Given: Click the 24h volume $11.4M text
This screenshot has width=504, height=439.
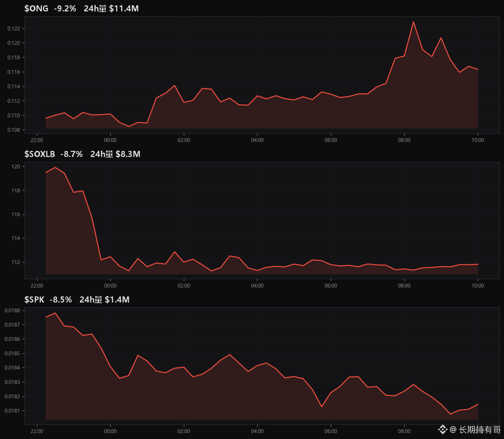Looking at the screenshot, I should (111, 9).
